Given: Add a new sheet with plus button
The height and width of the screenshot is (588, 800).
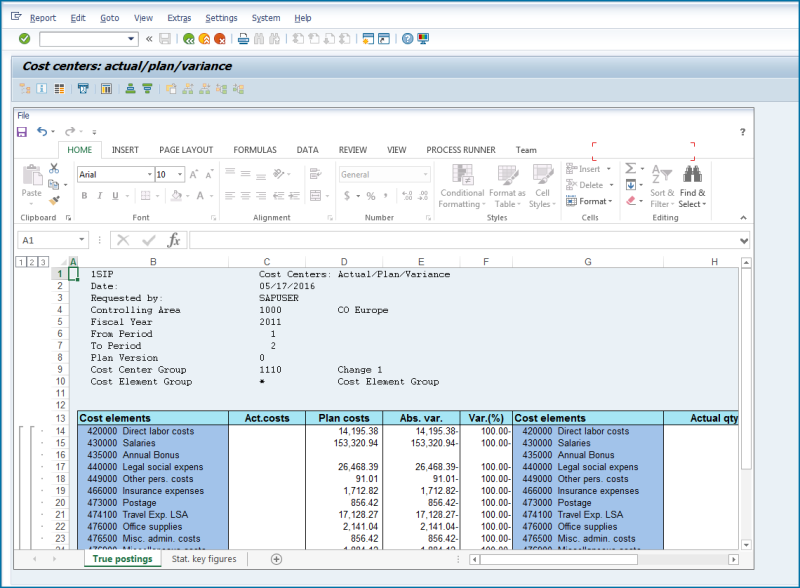Looking at the screenshot, I should 276,559.
